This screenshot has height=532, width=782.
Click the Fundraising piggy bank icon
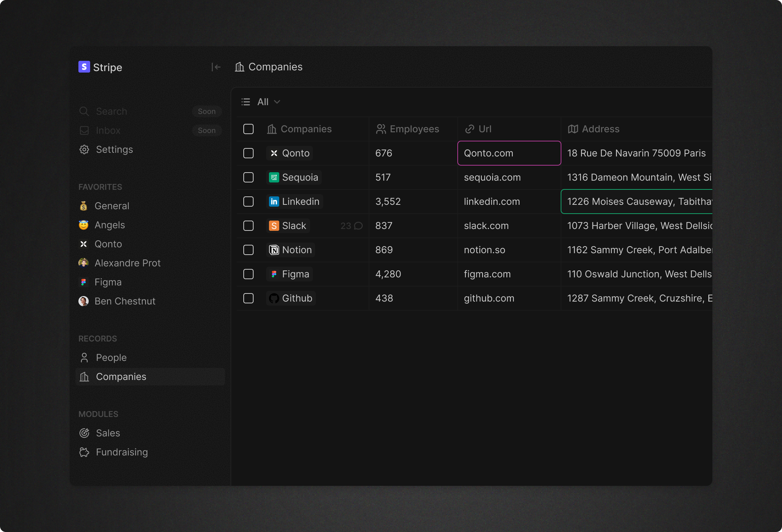pyautogui.click(x=84, y=452)
